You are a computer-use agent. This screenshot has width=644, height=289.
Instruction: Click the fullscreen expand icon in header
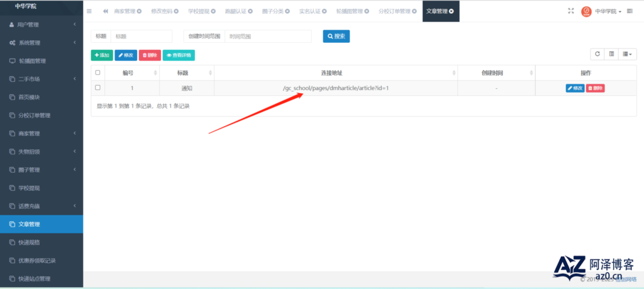(x=570, y=11)
